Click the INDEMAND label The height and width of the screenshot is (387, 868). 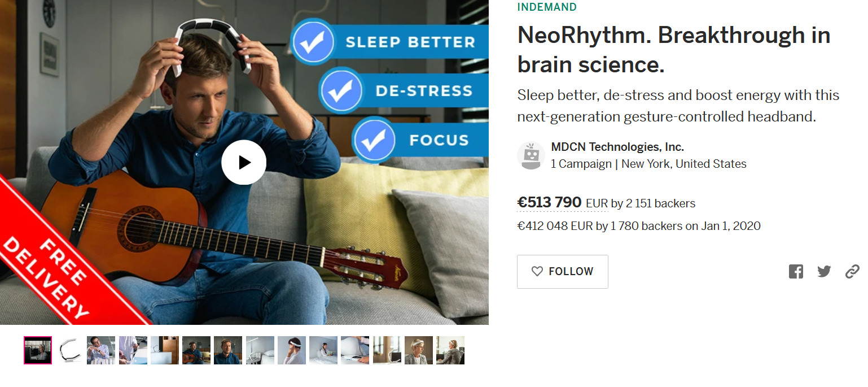(x=547, y=7)
